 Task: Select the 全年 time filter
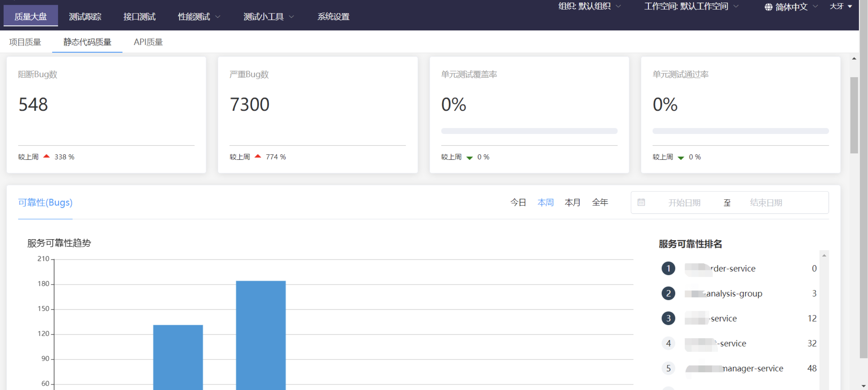coord(600,202)
